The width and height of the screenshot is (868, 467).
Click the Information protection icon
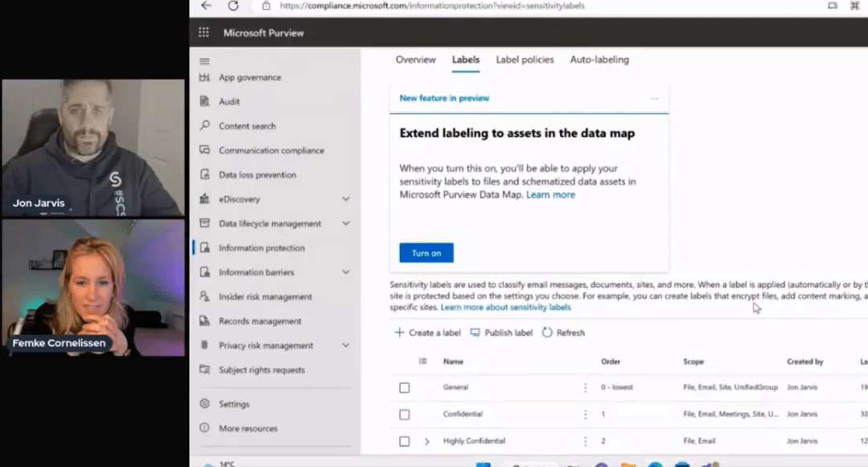coord(204,248)
